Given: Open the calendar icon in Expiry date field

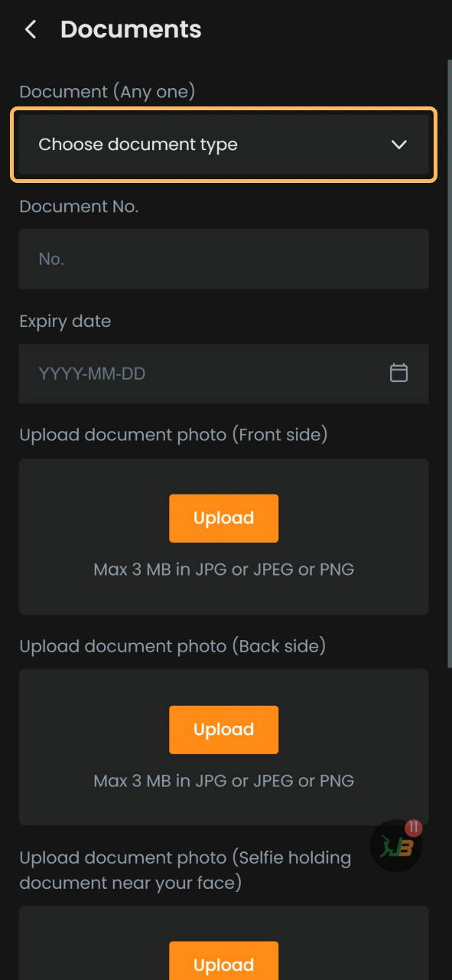Looking at the screenshot, I should click(398, 373).
